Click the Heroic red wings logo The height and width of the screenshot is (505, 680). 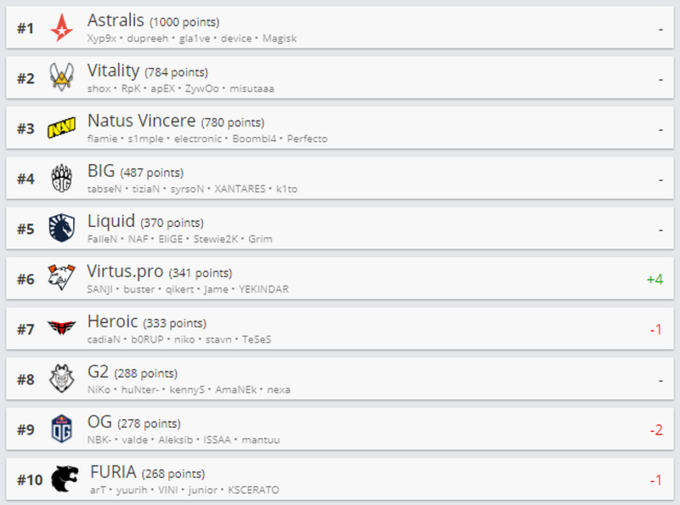tap(62, 328)
